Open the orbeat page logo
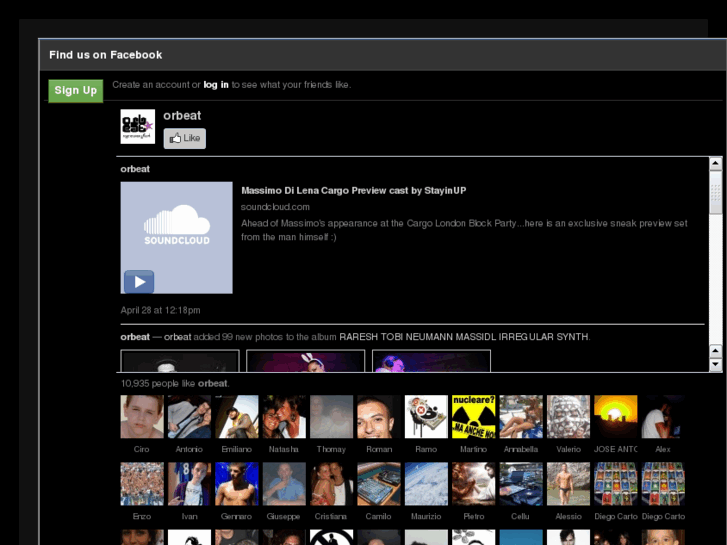 point(138,127)
